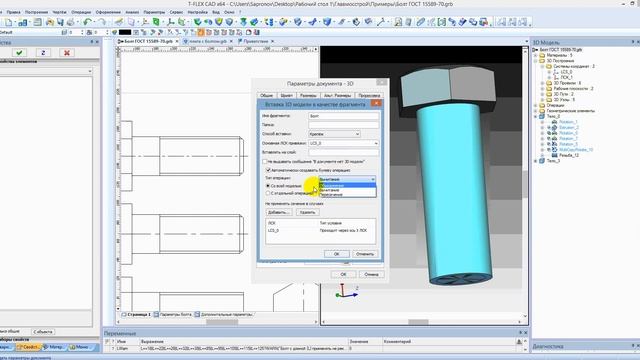
Task: Click the orange highlighted selector filter icon
Action: 201,32
